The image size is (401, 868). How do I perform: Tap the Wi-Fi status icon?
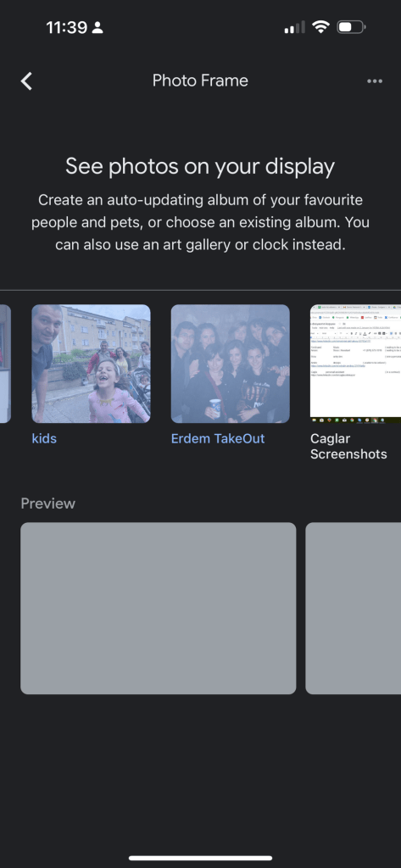[320, 26]
